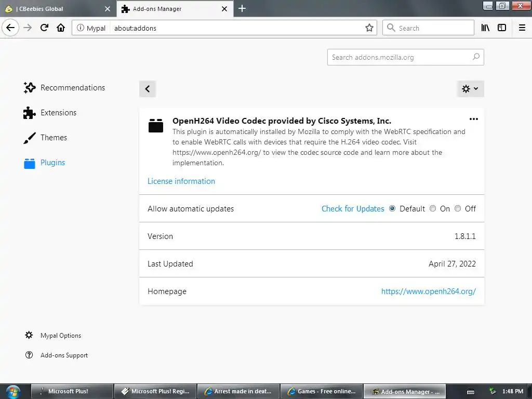This screenshot has width=532, height=399.
Task: Select the On automatic updates radio
Action: (x=433, y=208)
